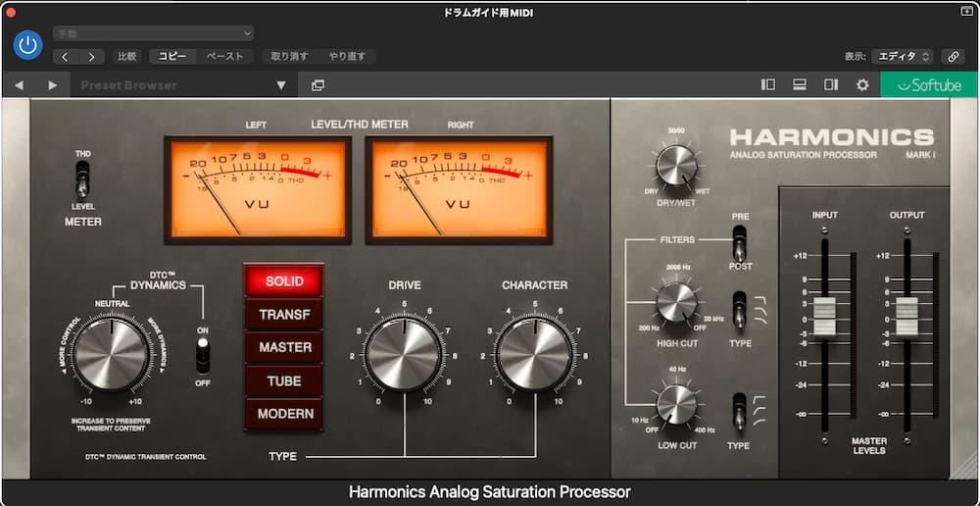Flip the THD/LEVEL meter switch
980x506 pixels.
click(x=82, y=178)
